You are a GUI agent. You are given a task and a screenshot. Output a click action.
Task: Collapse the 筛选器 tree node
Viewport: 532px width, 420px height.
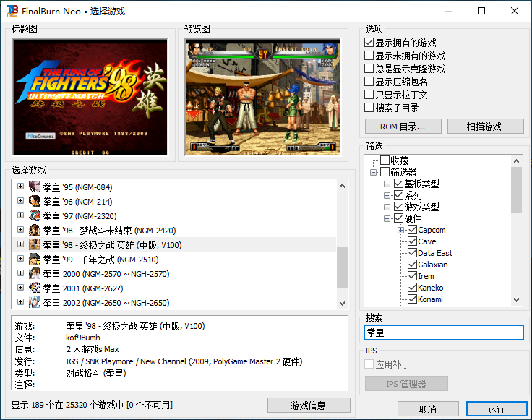coord(373,172)
